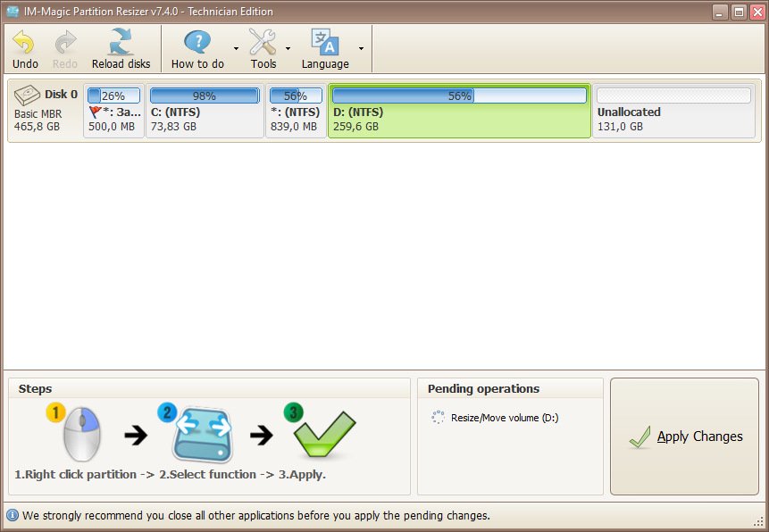Click the Tools wrench icon
Image resolution: width=769 pixels, height=532 pixels.
(263, 42)
